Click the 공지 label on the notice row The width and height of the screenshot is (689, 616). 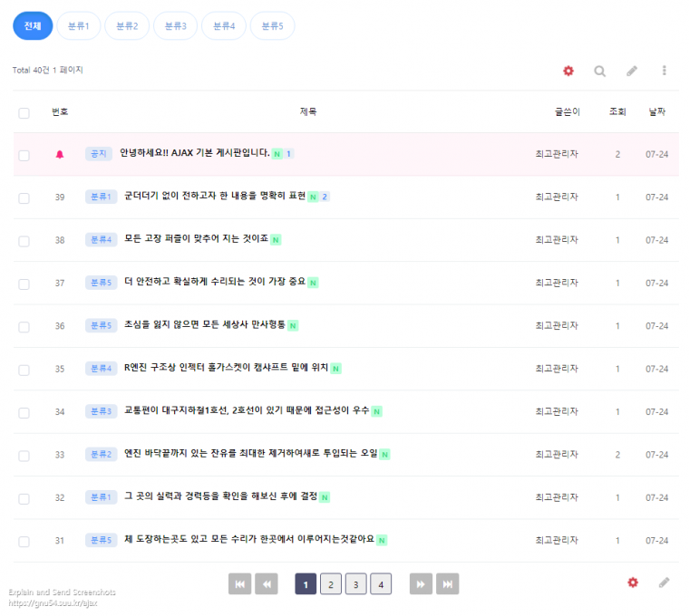99,154
